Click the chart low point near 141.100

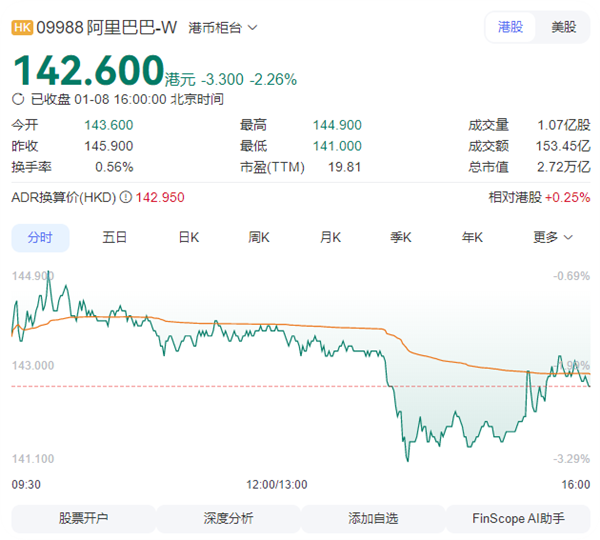(x=408, y=460)
